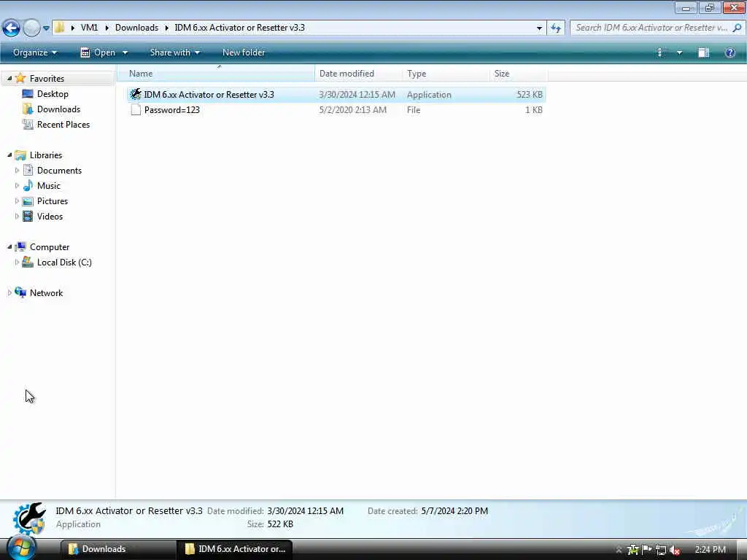Click the Network icon in sidebar
Image resolution: width=747 pixels, height=560 pixels.
20,292
